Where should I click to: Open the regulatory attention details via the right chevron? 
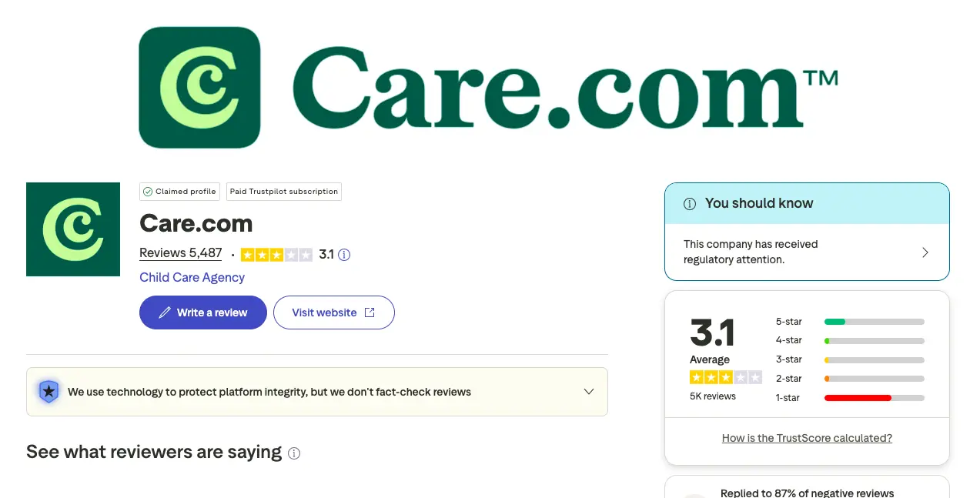[925, 252]
